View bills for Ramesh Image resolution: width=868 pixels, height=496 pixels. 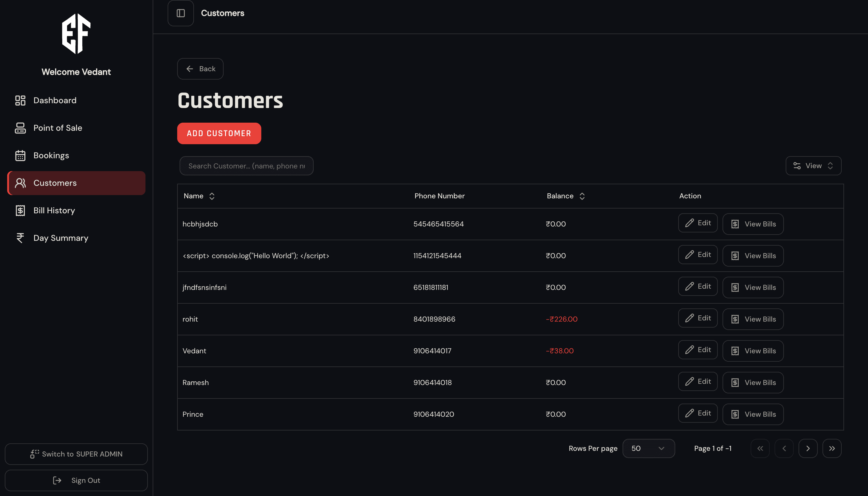(x=753, y=383)
